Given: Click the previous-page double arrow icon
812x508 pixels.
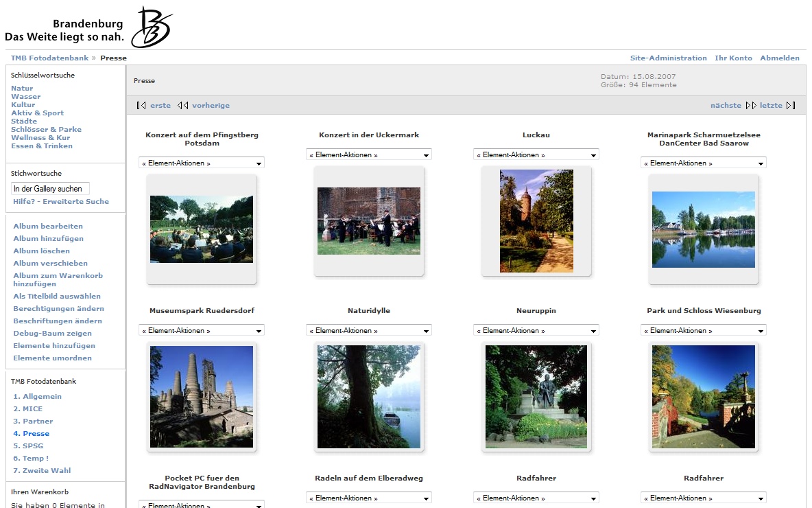Looking at the screenshot, I should tap(182, 106).
